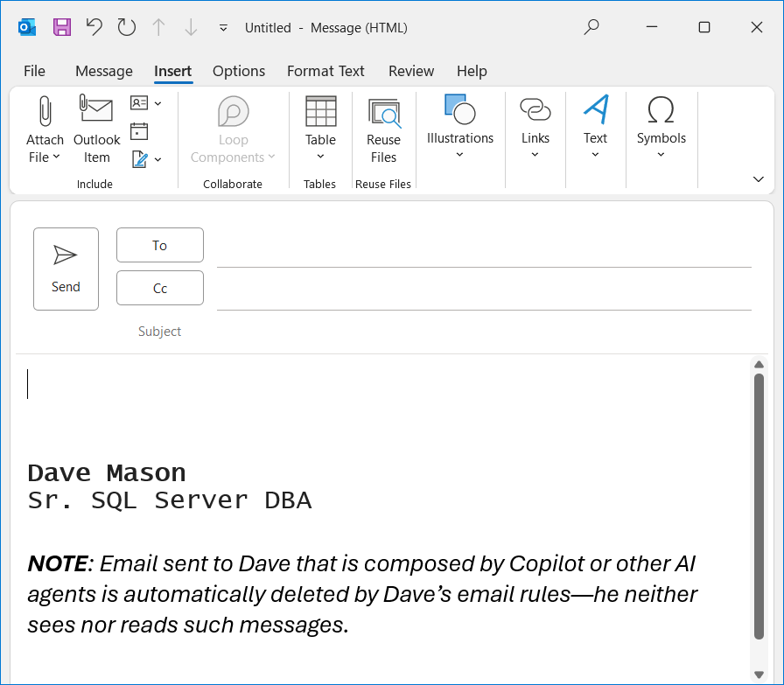784x685 pixels.
Task: Click the Links chain icon
Action: pyautogui.click(x=535, y=109)
